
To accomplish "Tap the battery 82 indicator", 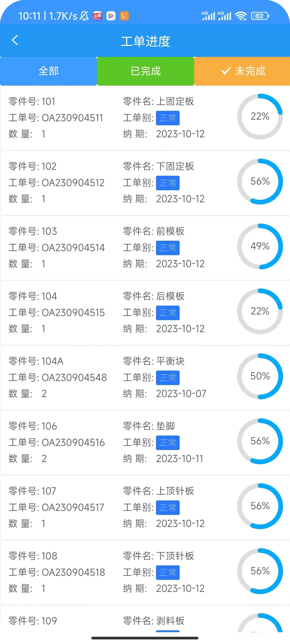I will [260, 16].
